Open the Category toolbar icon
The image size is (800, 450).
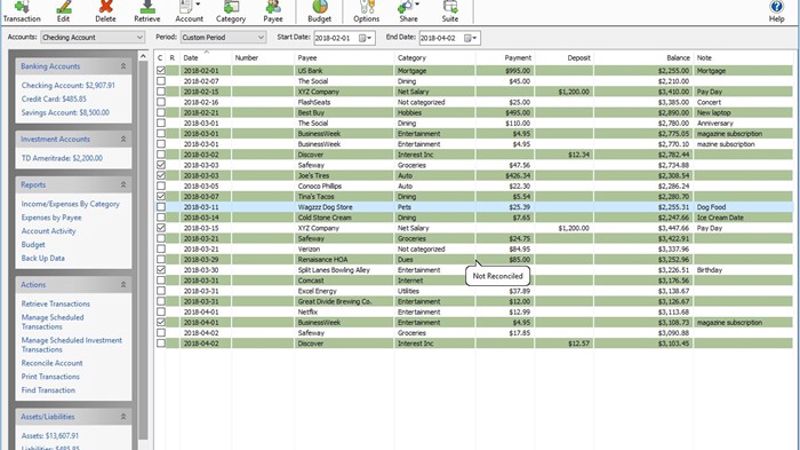[x=231, y=11]
